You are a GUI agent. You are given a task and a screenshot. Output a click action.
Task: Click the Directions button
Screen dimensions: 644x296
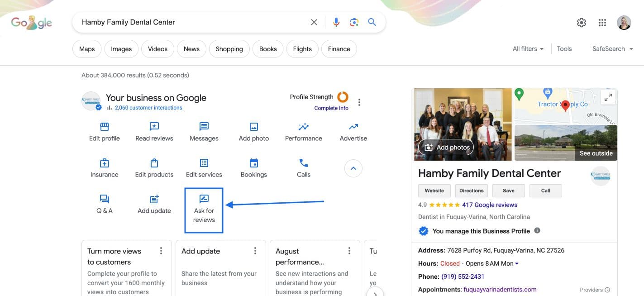pos(472,191)
